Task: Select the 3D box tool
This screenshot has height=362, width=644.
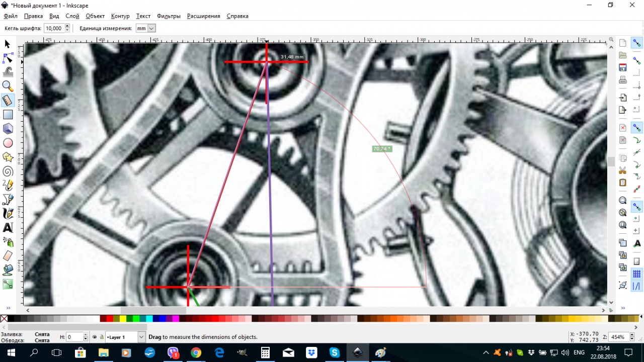Action: (8, 129)
